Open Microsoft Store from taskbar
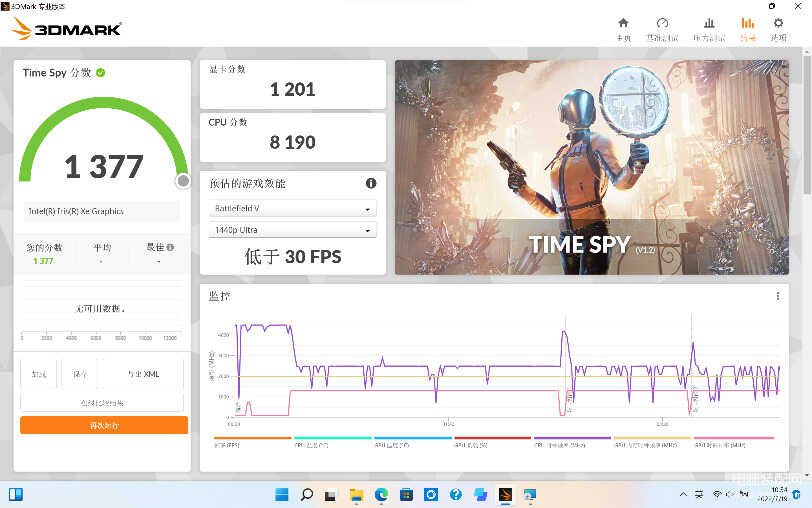The height and width of the screenshot is (508, 812). pos(407,495)
